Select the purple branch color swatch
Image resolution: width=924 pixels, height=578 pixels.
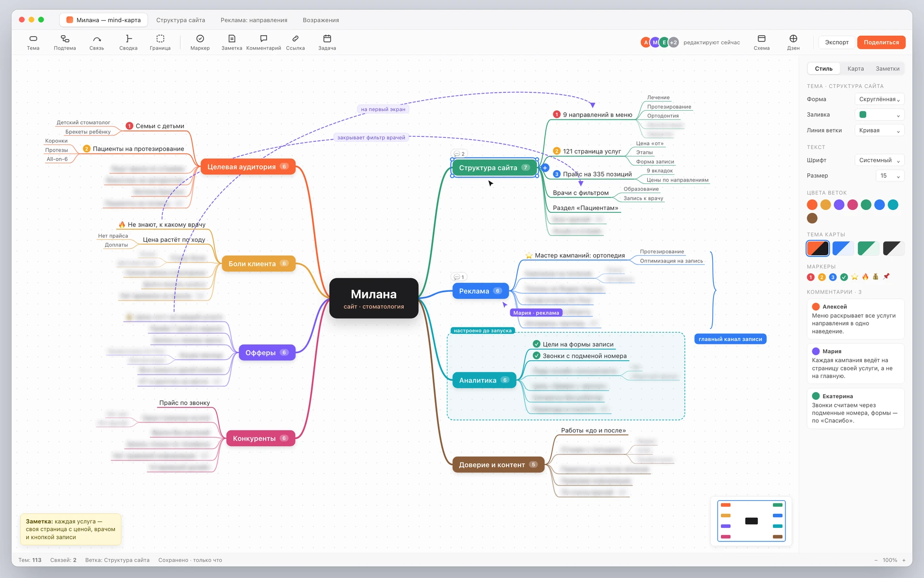(839, 205)
